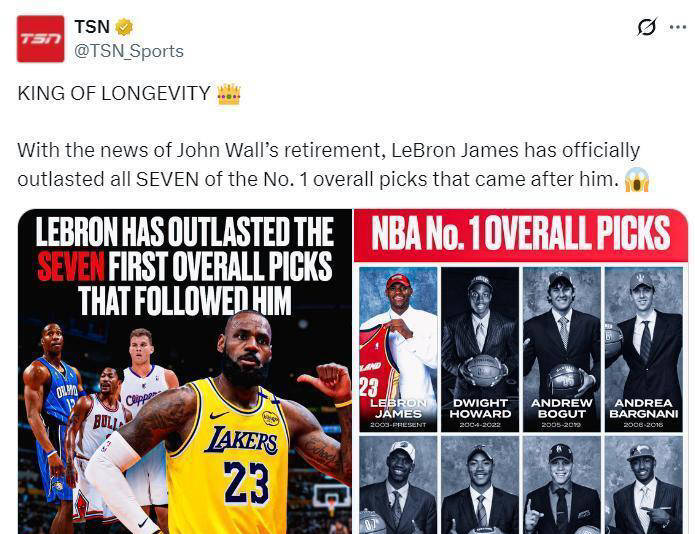Open the three-dot more options menu

678,27
